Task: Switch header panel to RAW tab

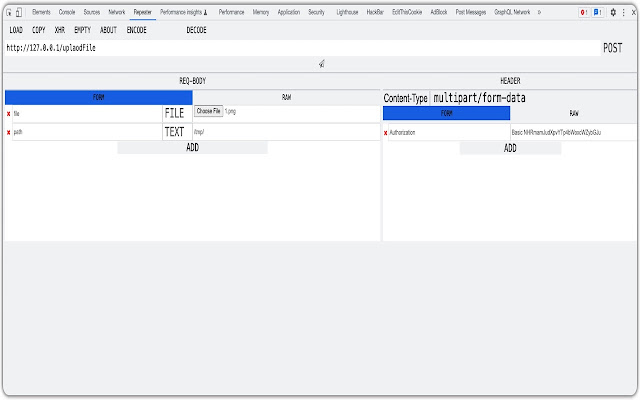Action: pyautogui.click(x=573, y=114)
